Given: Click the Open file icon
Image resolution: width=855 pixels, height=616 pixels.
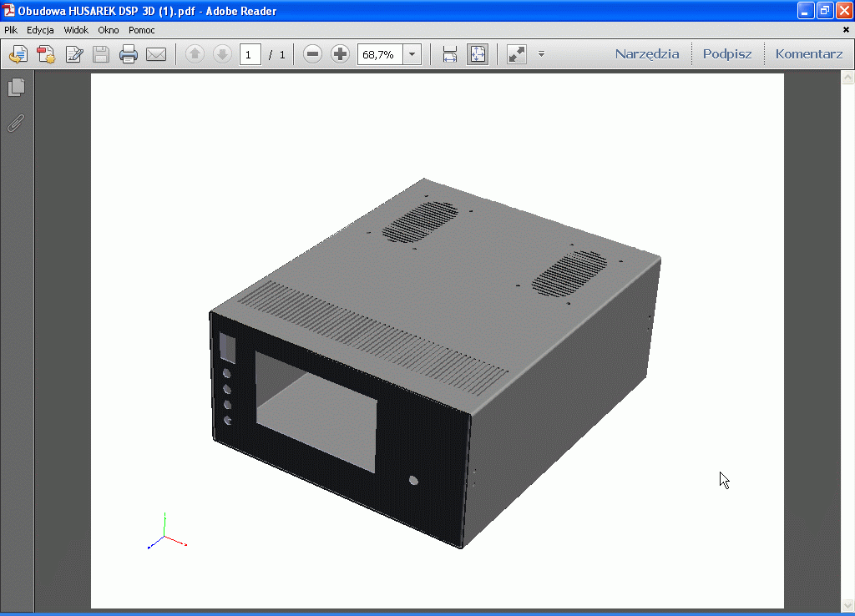Looking at the screenshot, I should (18, 55).
